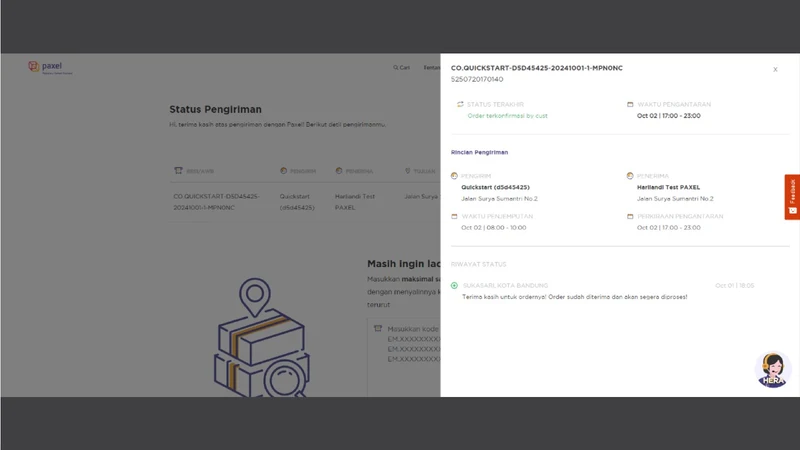
Task: Click the Waktu Penjemputan calendar icon
Action: click(x=454, y=216)
